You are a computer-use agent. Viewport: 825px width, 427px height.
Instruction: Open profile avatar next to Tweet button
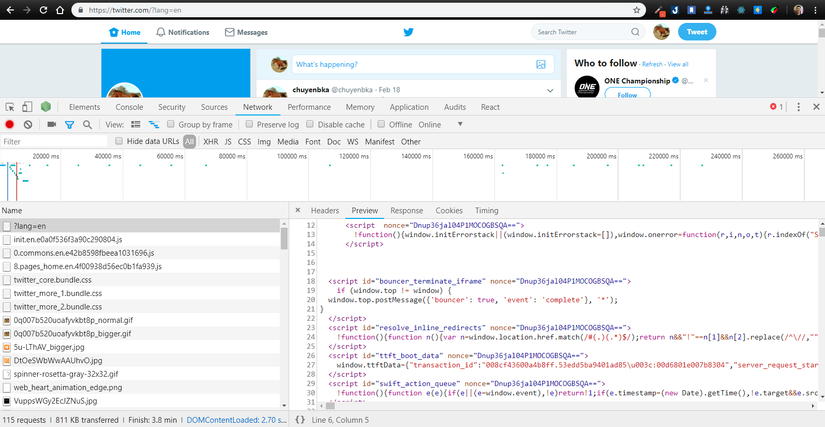tap(661, 32)
